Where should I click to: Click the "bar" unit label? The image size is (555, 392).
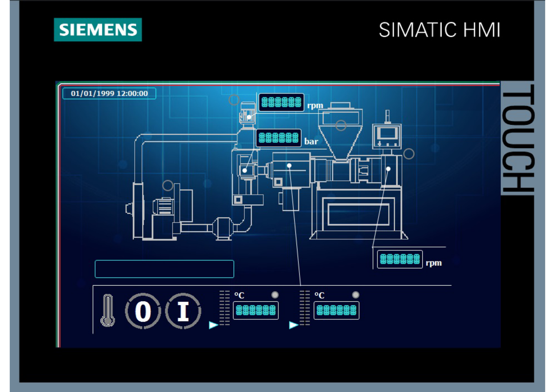click(311, 141)
